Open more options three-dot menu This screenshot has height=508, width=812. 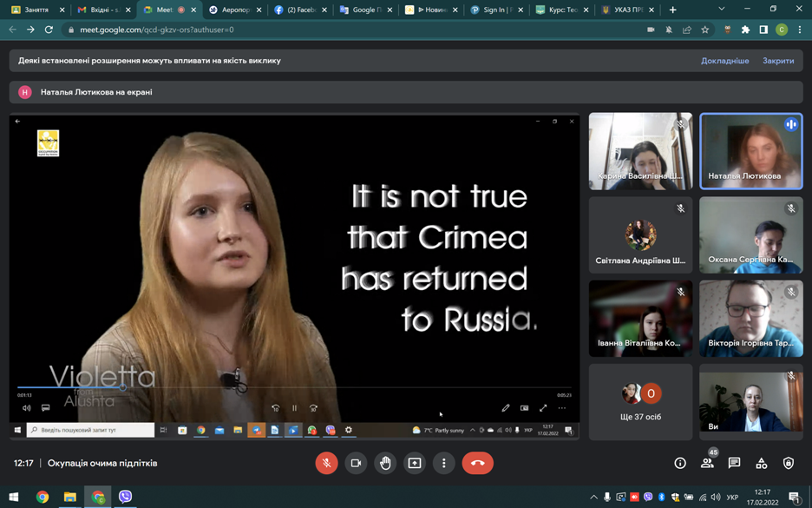click(x=444, y=463)
